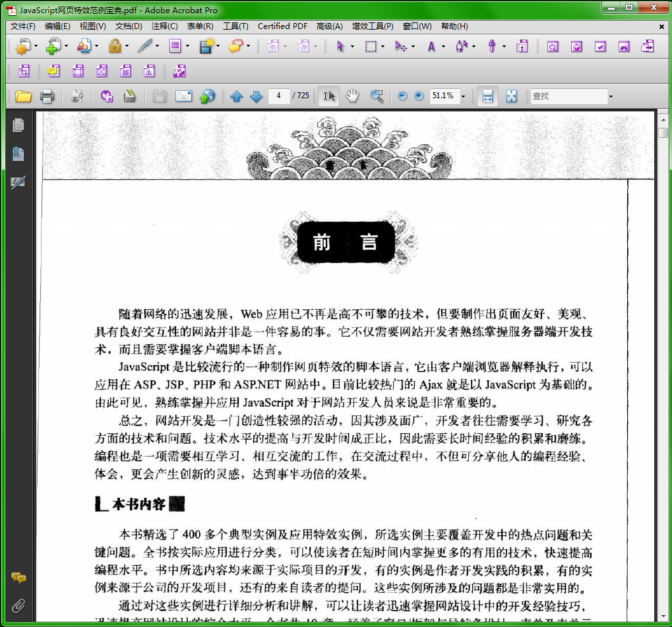672x627 pixels.
Task: Go to previous page with up arrow
Action: pos(237,96)
